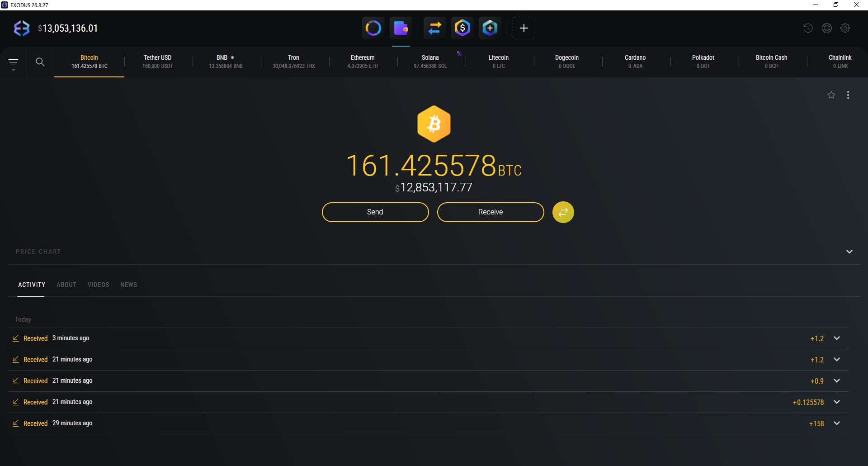Click the Price Chart label
Image resolution: width=868 pixels, height=466 pixels.
click(x=38, y=252)
